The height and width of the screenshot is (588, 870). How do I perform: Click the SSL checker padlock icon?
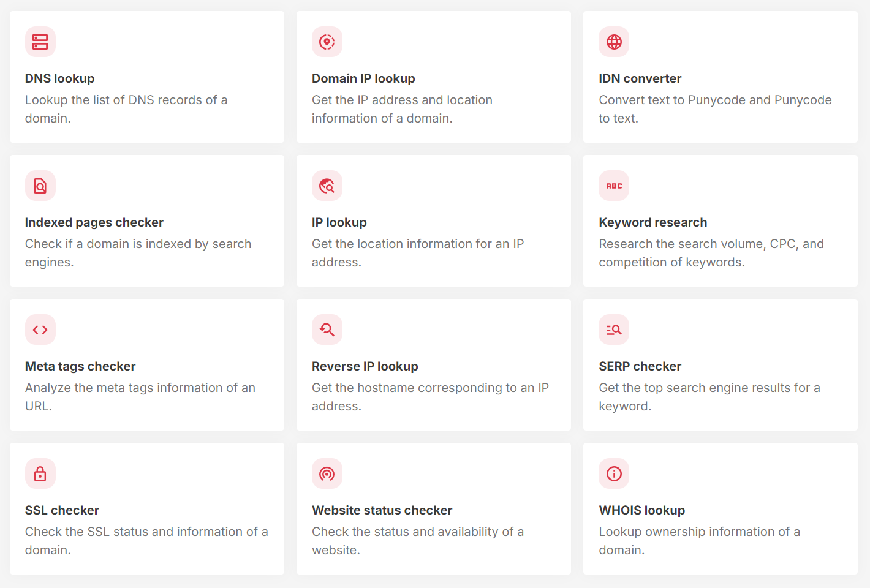point(40,473)
